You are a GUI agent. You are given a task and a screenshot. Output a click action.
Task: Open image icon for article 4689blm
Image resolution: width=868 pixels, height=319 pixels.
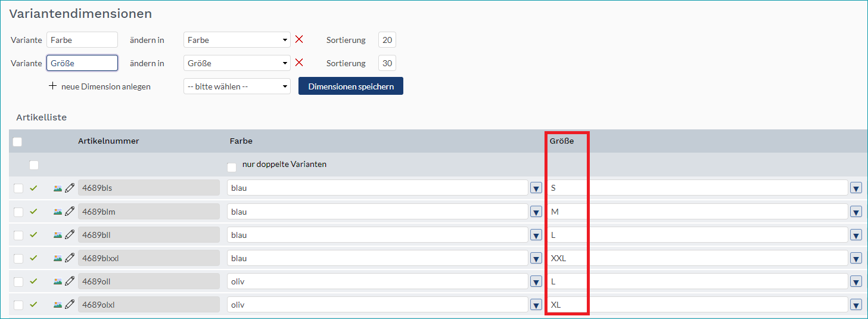pyautogui.click(x=58, y=211)
